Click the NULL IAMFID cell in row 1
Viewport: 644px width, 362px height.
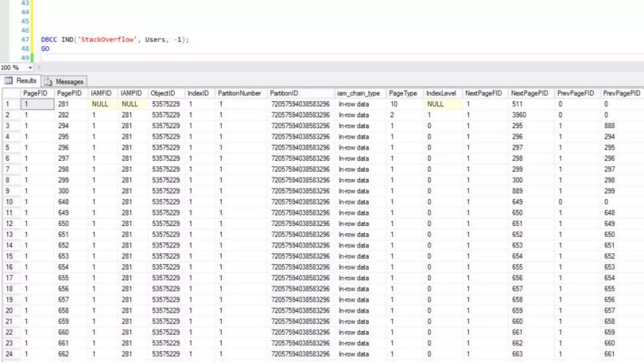(100, 104)
